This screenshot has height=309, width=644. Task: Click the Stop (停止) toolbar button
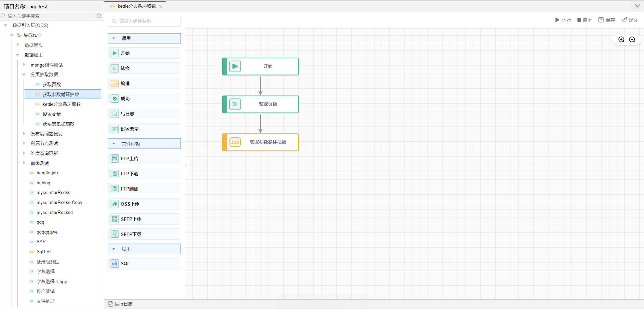click(584, 20)
